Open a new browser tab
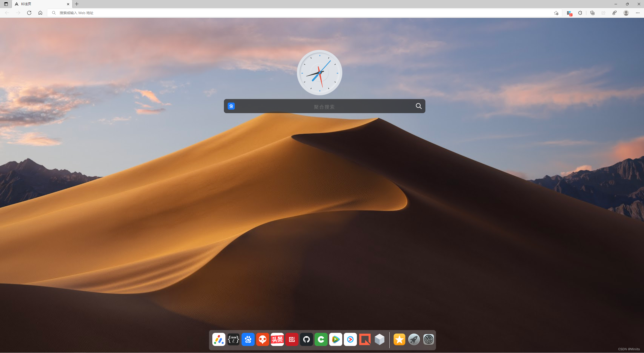The image size is (644, 353). coord(77,4)
